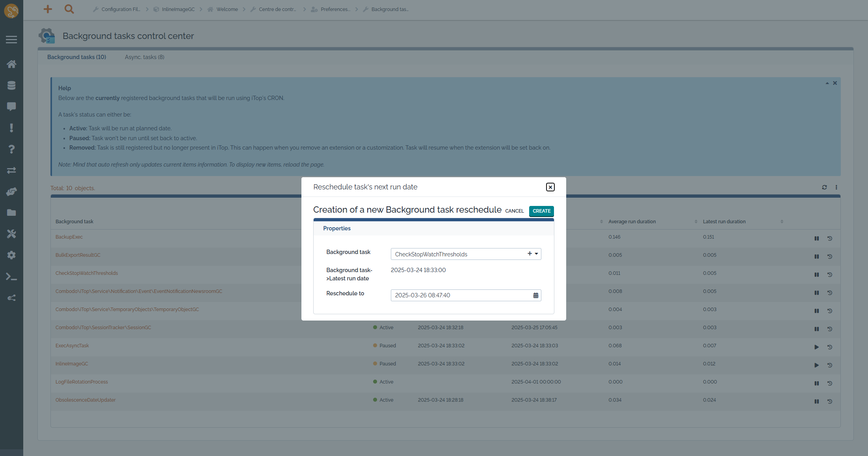Open the home sidebar icon

[11, 64]
